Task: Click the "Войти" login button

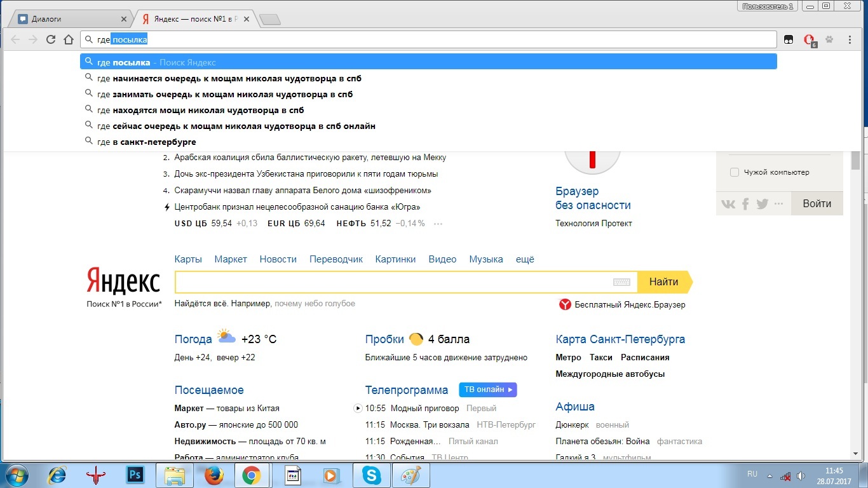Action: point(817,204)
